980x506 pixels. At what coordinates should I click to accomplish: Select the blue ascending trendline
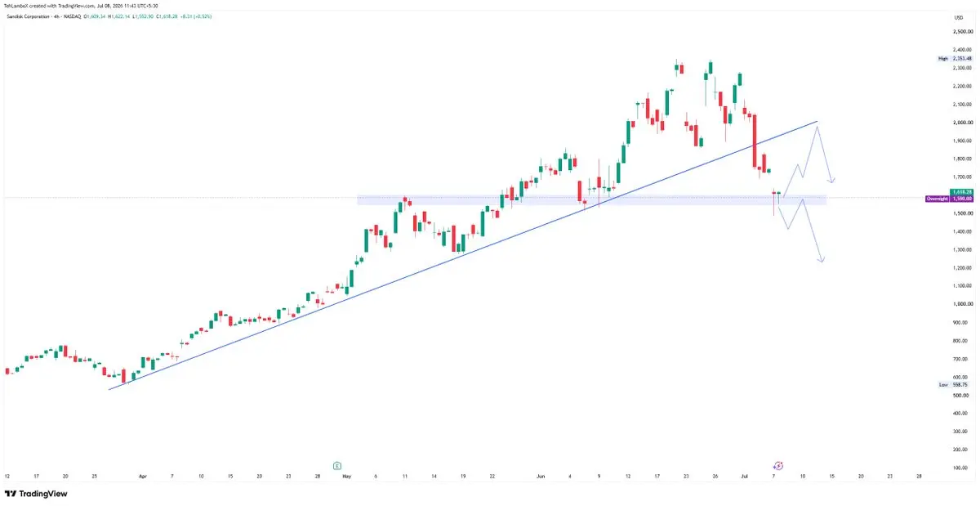(x=463, y=255)
